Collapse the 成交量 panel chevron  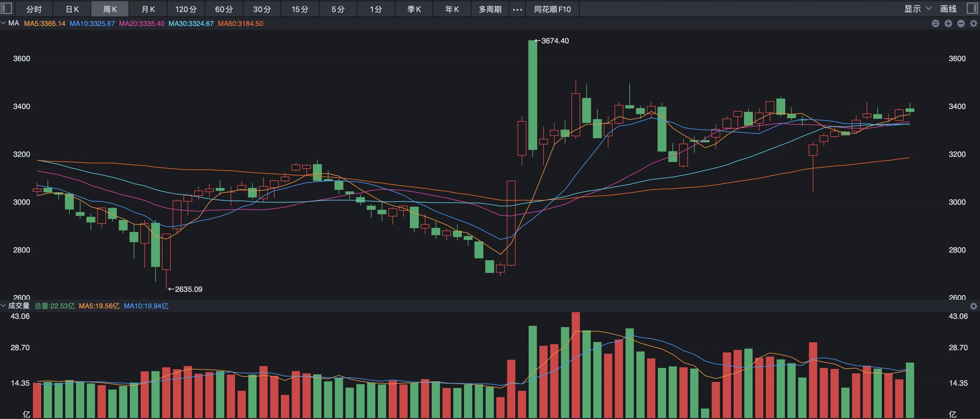pos(3,306)
